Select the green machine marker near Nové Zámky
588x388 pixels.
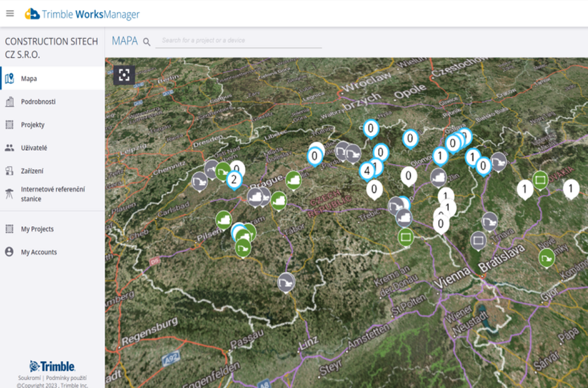(546, 257)
